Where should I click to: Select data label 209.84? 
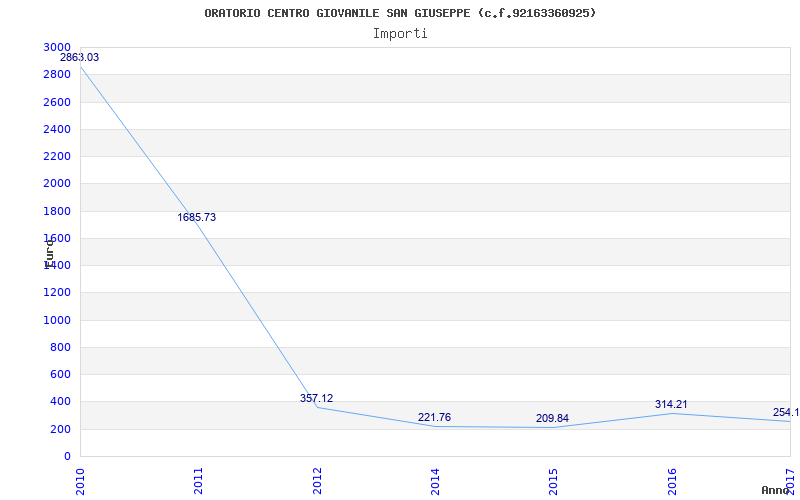(x=552, y=418)
